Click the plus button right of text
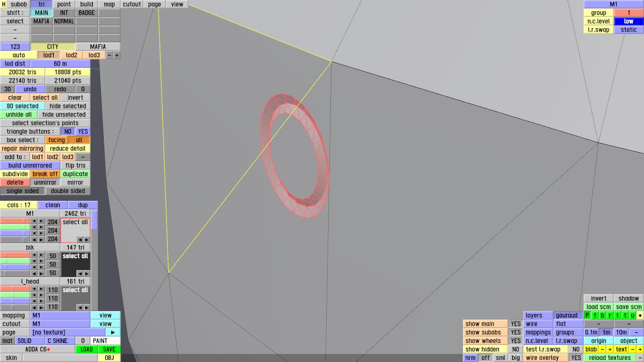This screenshot has width=644, height=362. tap(640, 349)
